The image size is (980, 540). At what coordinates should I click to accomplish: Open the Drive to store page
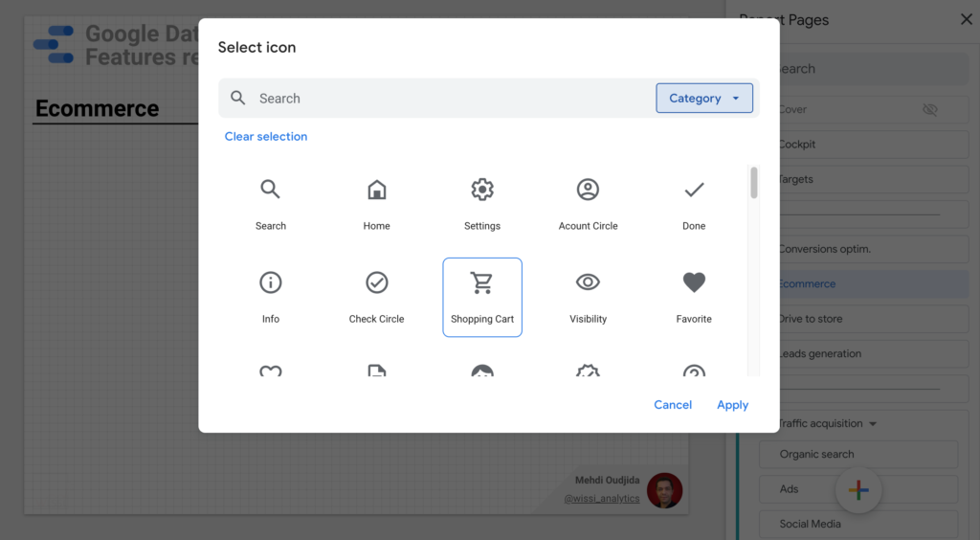[874, 319]
